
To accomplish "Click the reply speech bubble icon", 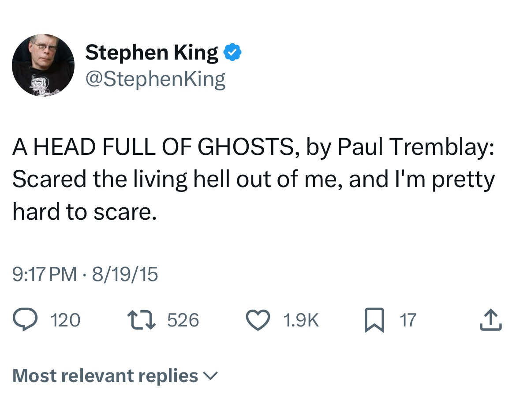I will click(x=25, y=320).
